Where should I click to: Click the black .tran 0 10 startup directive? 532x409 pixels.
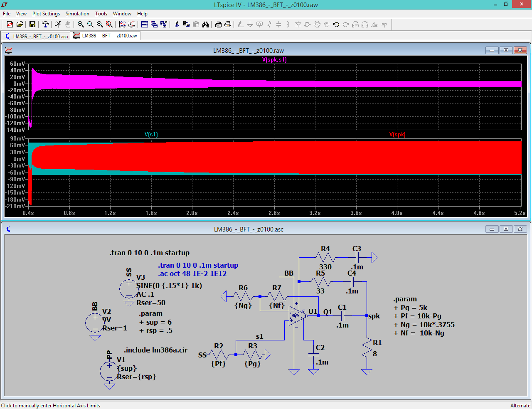[150, 253]
